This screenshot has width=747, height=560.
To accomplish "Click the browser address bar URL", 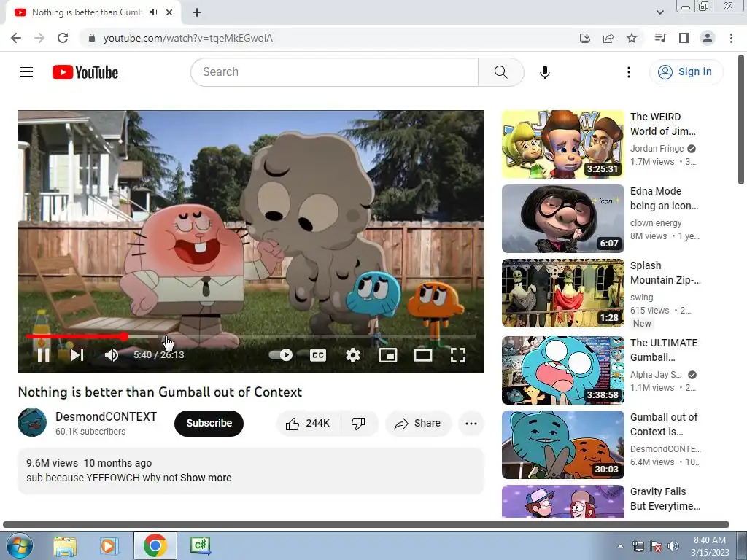I will (187, 38).
